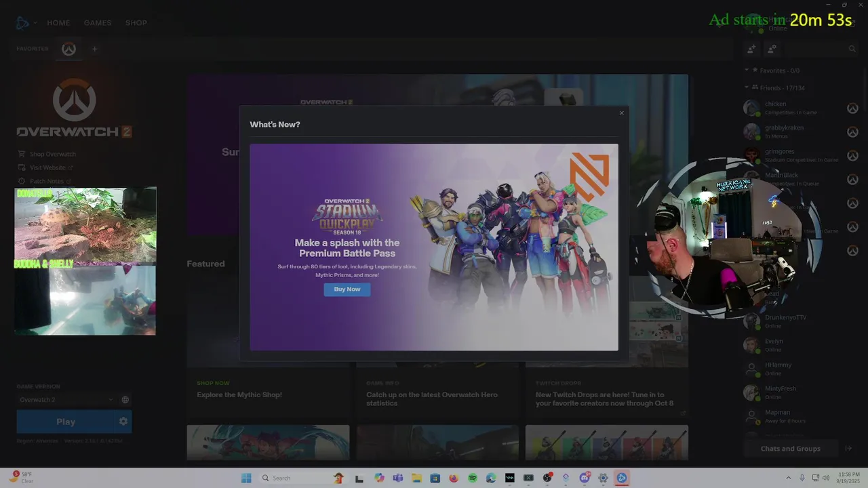
Task: Open Microsoft Edge from the taskbar
Action: pos(491,478)
